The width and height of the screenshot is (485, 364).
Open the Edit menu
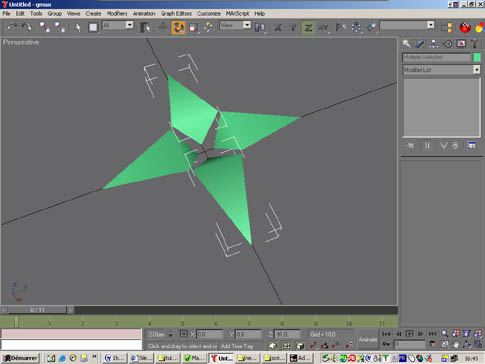click(x=20, y=13)
